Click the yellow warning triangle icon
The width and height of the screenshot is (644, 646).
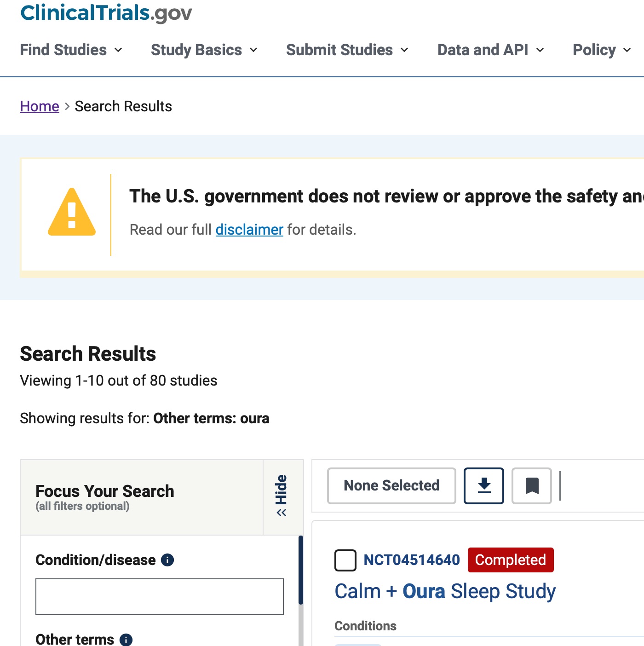tap(72, 213)
